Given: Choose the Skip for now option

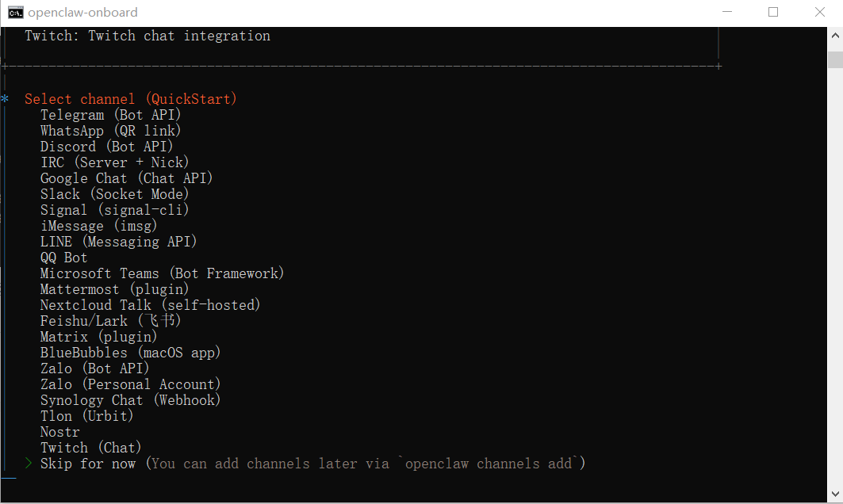Looking at the screenshot, I should click(88, 464).
